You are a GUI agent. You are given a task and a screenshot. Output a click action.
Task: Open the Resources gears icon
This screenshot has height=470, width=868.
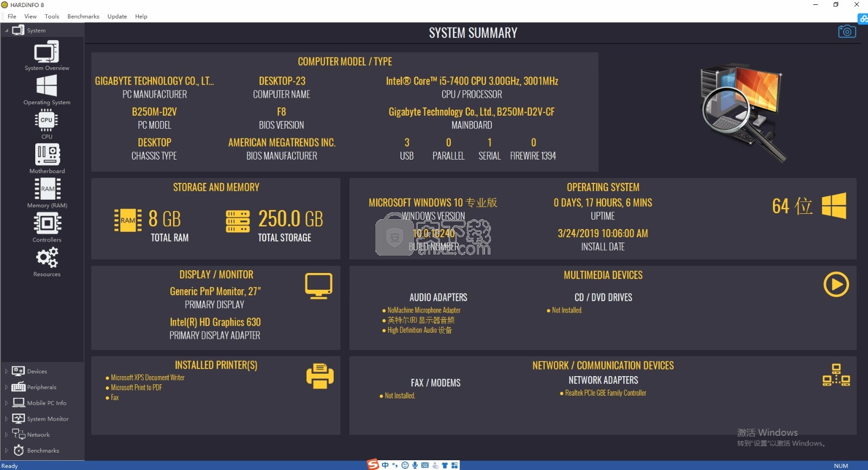[x=47, y=257]
